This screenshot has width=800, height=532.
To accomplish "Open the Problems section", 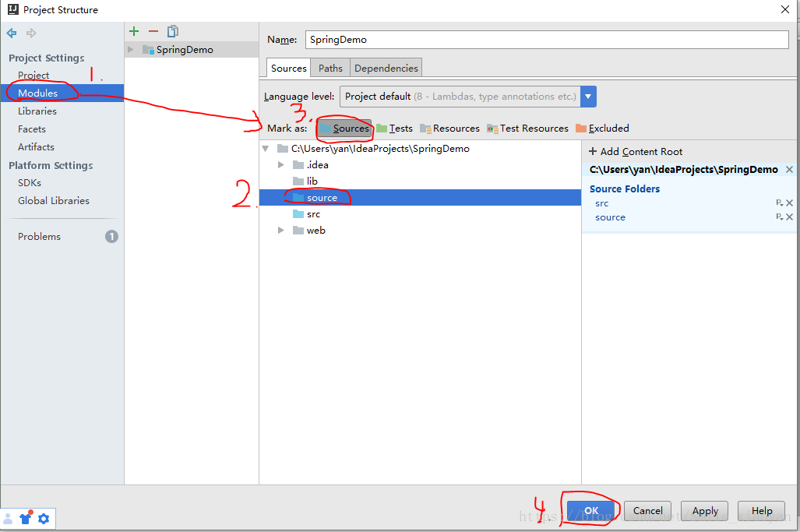I will (39, 237).
